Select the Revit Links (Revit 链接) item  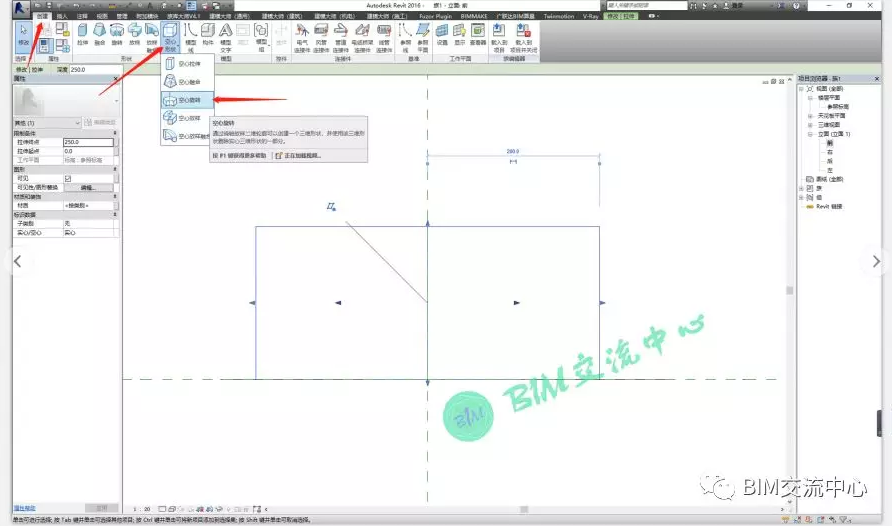pos(829,206)
